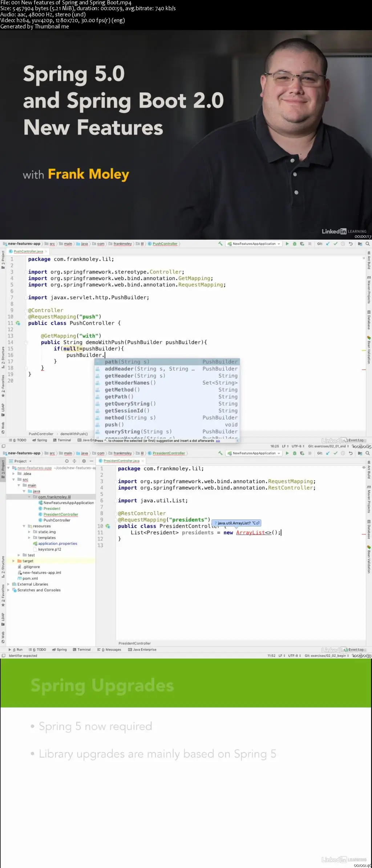Click the Debug bug icon in PresidentController IDE frame

point(295,453)
